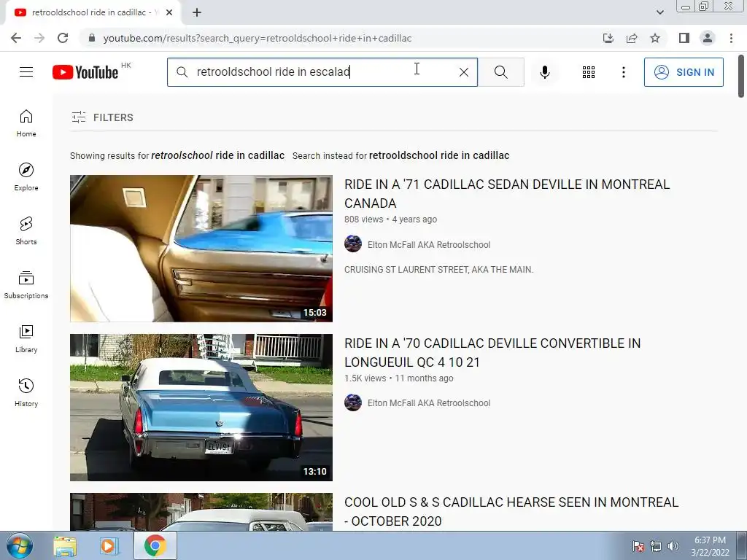This screenshot has height=560, width=747.
Task: Open channel name under '70 Cadillac video
Action: tap(429, 402)
